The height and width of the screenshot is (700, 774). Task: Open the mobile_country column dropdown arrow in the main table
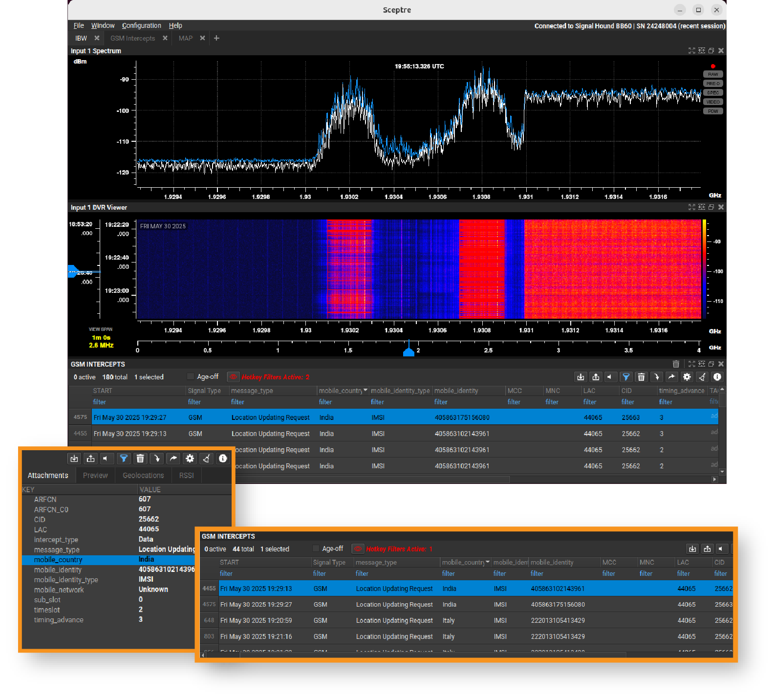(x=365, y=391)
